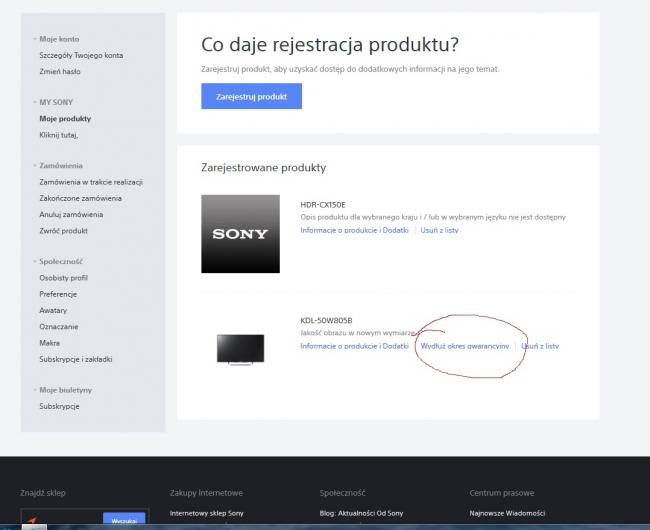The width and height of the screenshot is (650, 530).
Task: Click the Zarejestruj produkt button
Action: (251, 96)
